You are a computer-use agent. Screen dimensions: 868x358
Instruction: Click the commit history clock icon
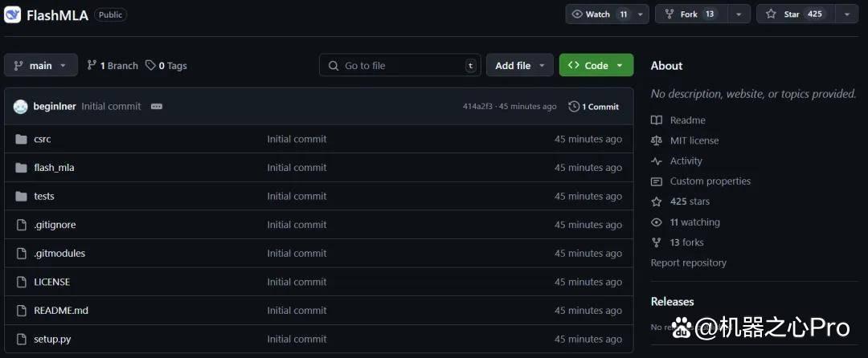[574, 107]
